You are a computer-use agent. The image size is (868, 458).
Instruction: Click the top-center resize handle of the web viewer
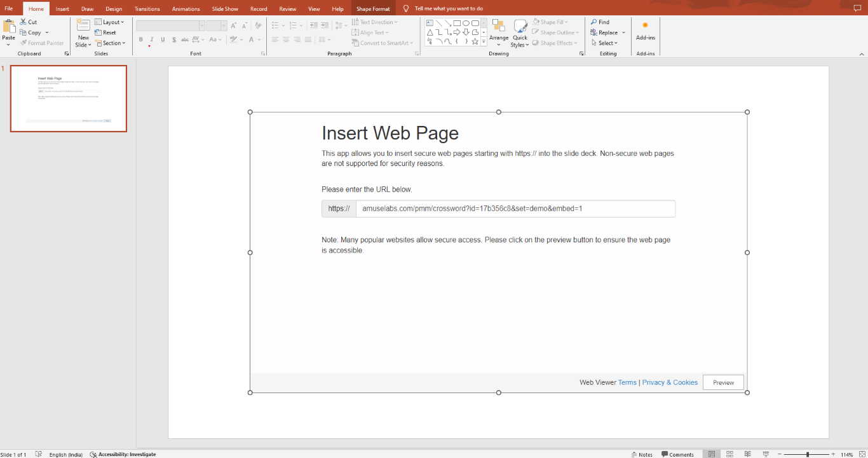(499, 112)
